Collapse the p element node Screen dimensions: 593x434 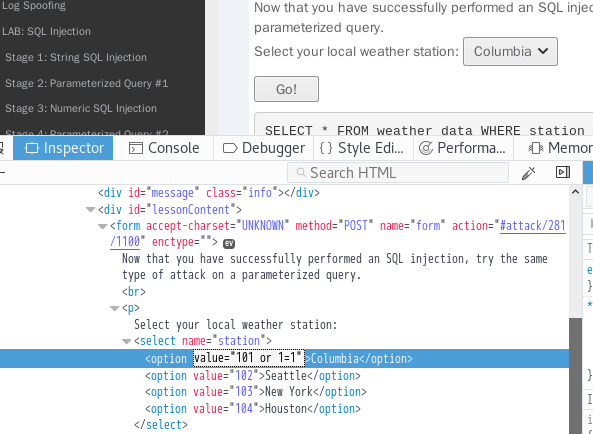[x=115, y=308]
